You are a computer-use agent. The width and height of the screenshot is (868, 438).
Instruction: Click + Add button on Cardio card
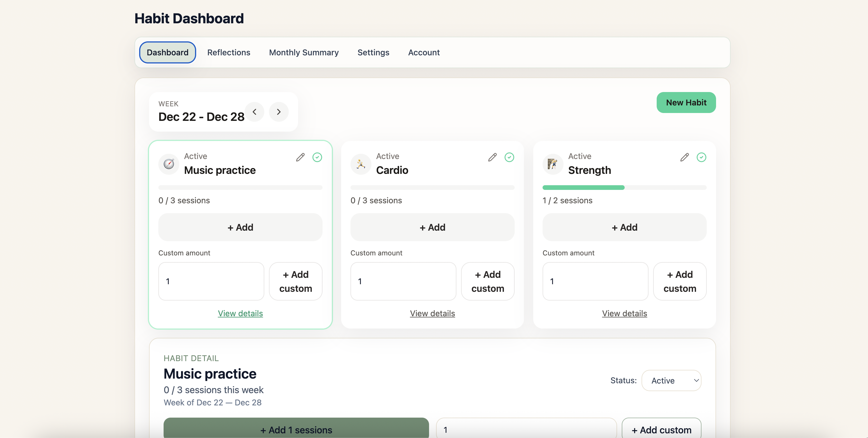[432, 227]
